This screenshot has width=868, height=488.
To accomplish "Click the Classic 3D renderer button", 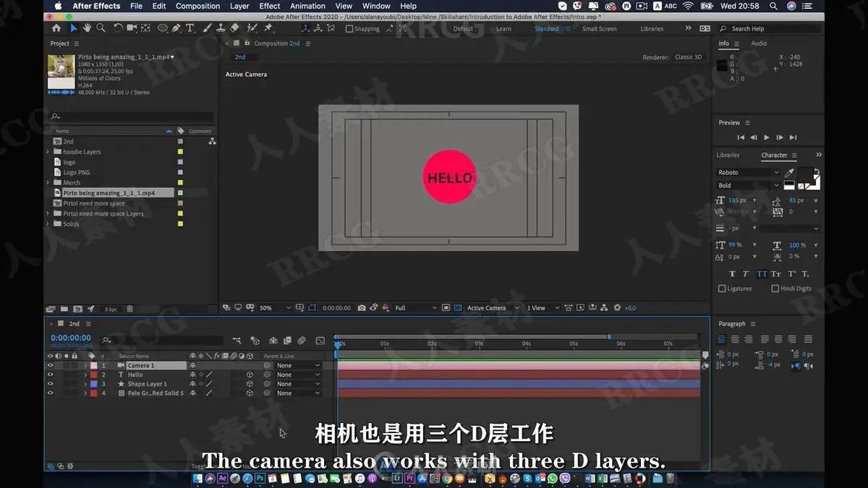I will click(x=688, y=57).
